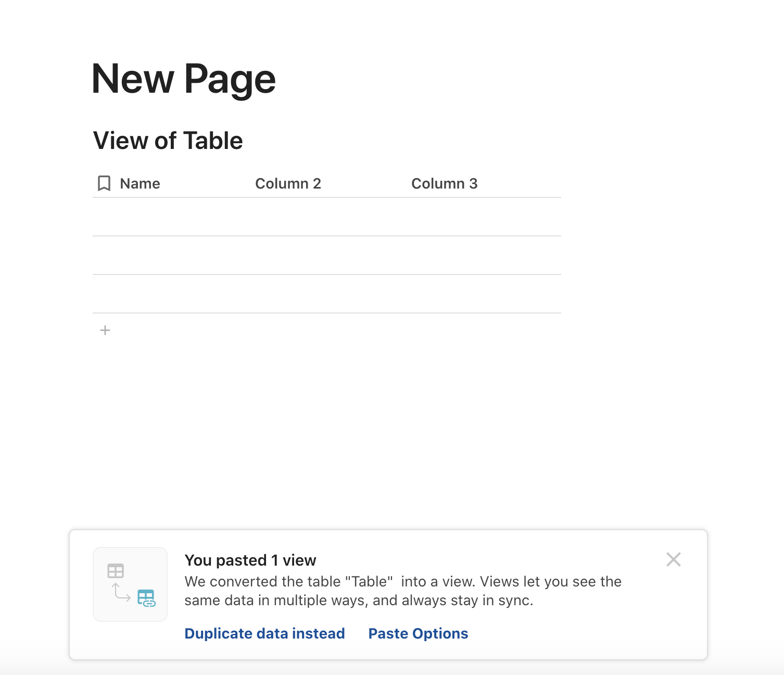Screen dimensions: 784x675
Task: Select the Name column header
Action: point(140,183)
